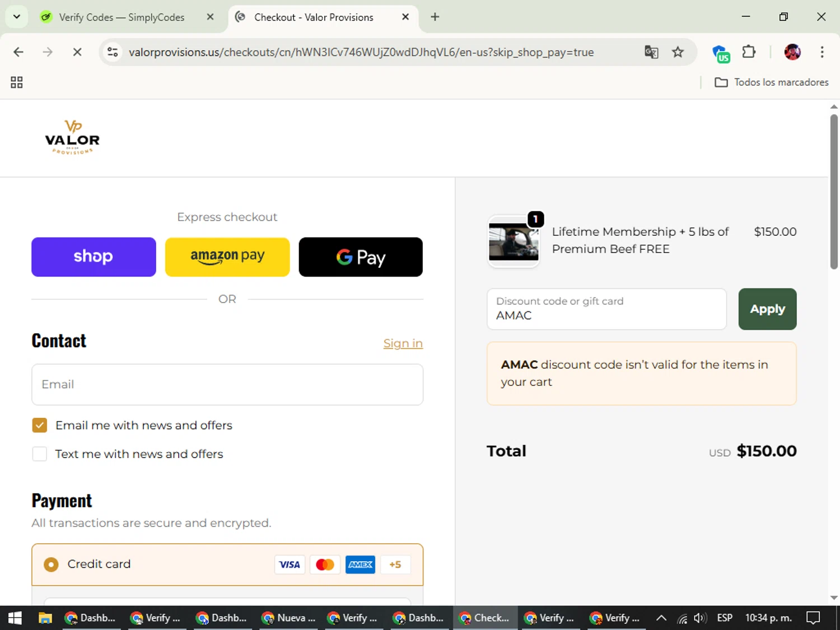Screen dimensions: 840x630
Task: Open Chrome three-dot menu
Action: (x=822, y=52)
